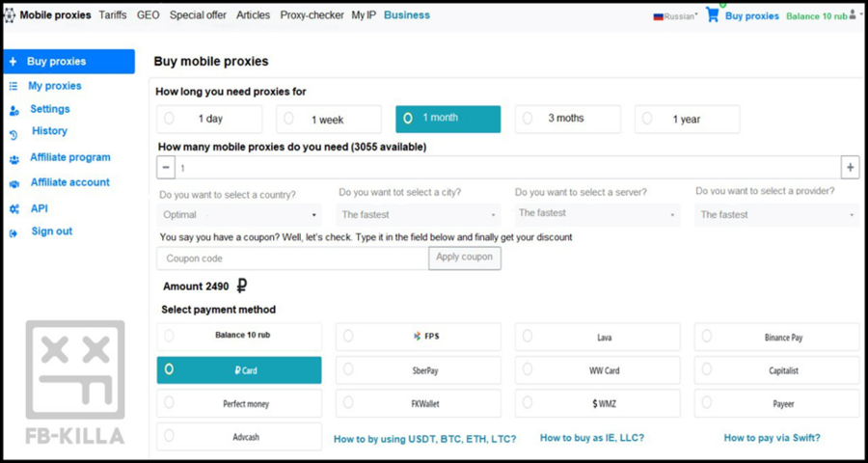The image size is (868, 463).
Task: Open the country selection dropdown
Action: pos(239,214)
